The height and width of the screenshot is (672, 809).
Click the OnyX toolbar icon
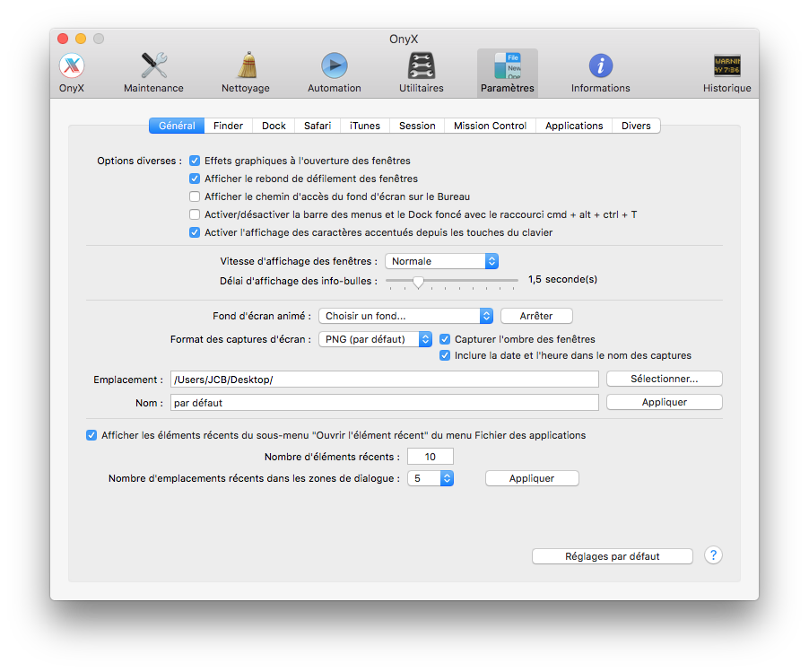point(71,72)
